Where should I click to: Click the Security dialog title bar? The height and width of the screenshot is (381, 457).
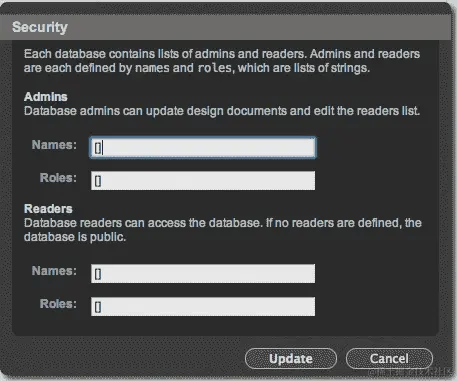tap(225, 27)
